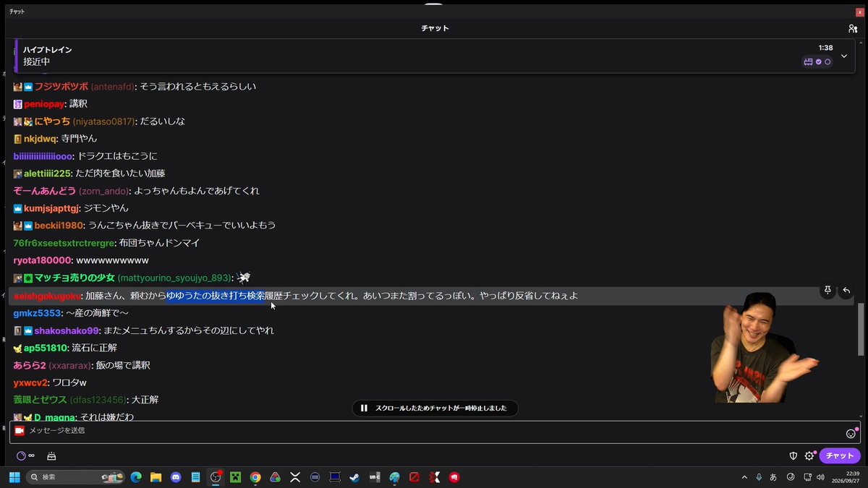The width and height of the screenshot is (868, 488).
Task: Open Steam from the taskbar
Action: pyautogui.click(x=354, y=477)
